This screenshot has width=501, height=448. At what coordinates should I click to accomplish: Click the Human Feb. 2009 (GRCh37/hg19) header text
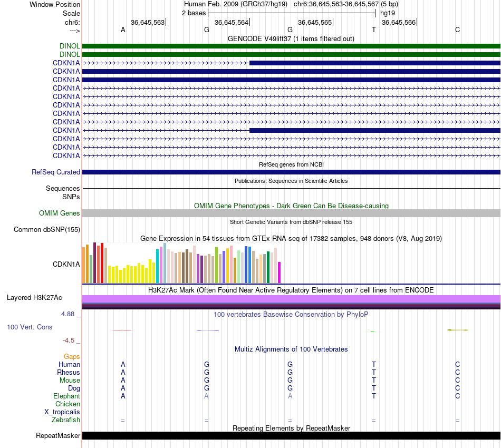coord(236,4)
